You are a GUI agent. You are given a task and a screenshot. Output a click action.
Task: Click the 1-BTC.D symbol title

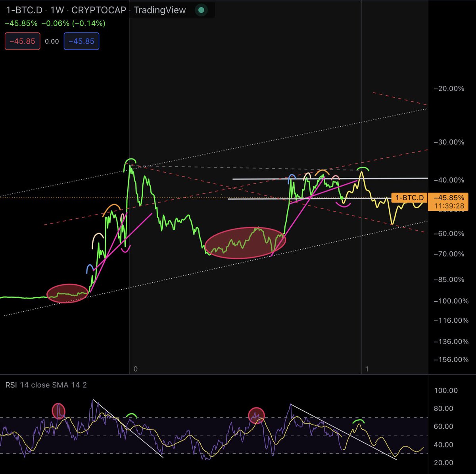(x=25, y=10)
